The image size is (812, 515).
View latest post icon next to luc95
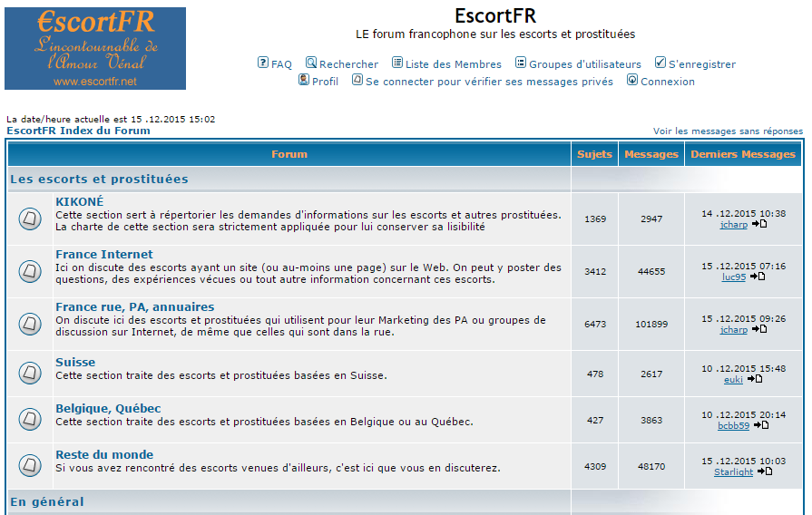758,277
